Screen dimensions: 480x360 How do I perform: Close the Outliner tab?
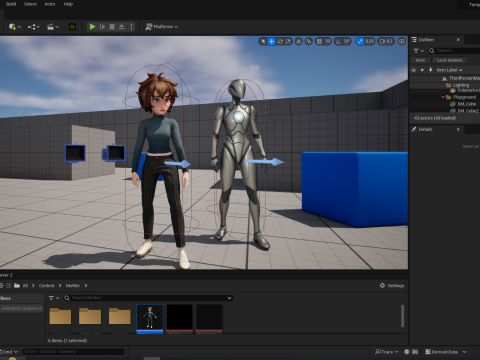point(458,40)
